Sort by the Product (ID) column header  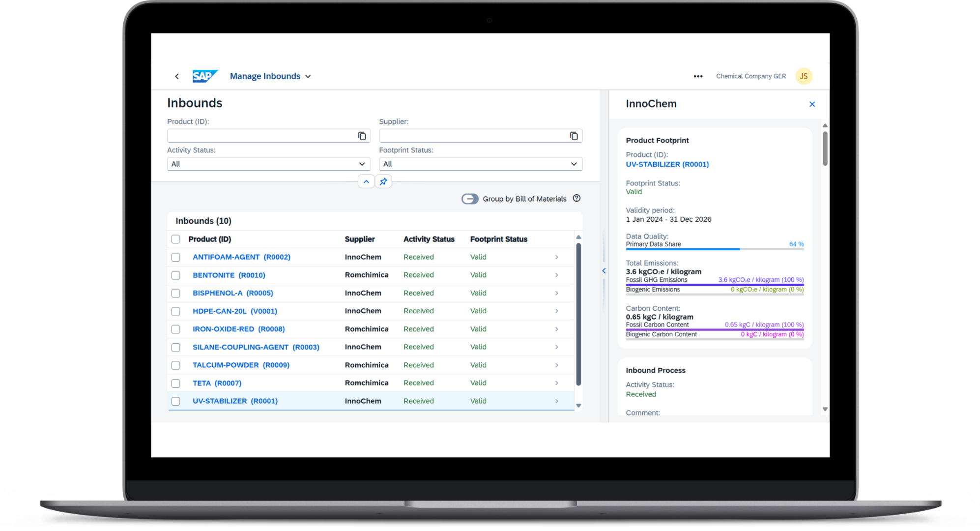point(209,239)
